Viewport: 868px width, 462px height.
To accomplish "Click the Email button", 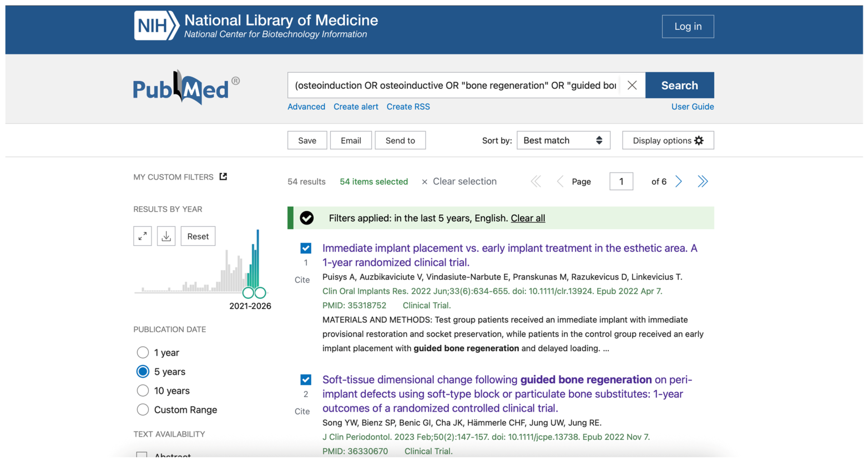I will point(351,140).
